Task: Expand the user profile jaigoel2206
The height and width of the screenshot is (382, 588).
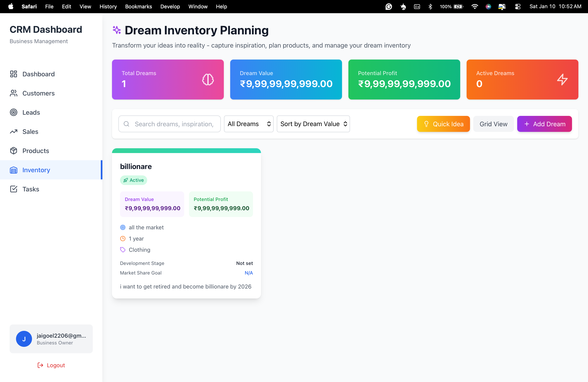Action: point(51,339)
